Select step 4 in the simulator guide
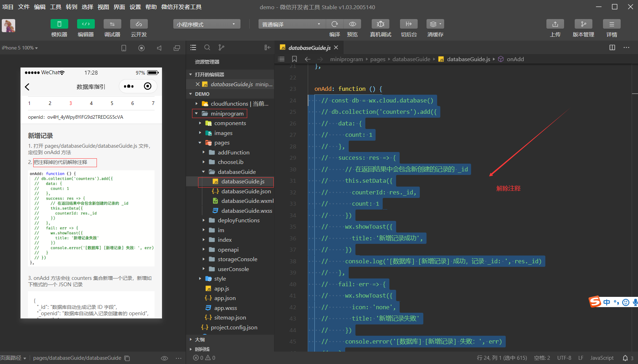This screenshot has height=364, width=638. click(91, 103)
